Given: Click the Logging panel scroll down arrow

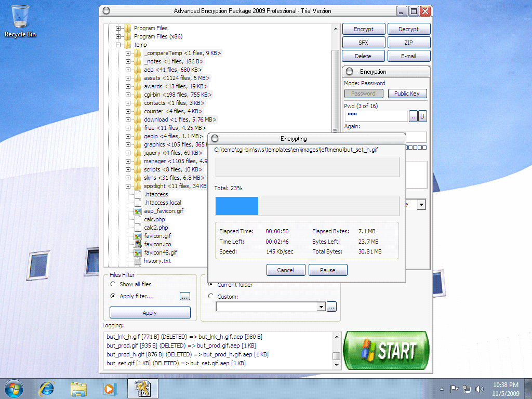Looking at the screenshot, I should coord(337,365).
